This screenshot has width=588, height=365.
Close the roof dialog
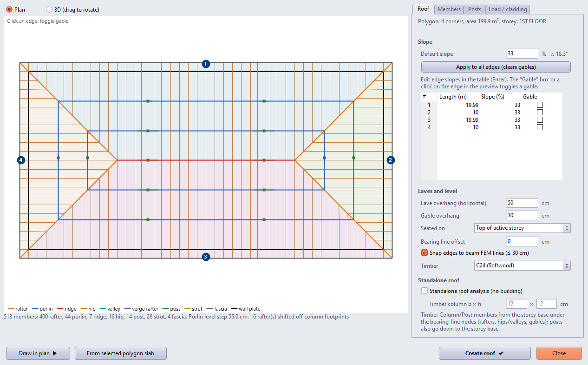click(x=559, y=353)
